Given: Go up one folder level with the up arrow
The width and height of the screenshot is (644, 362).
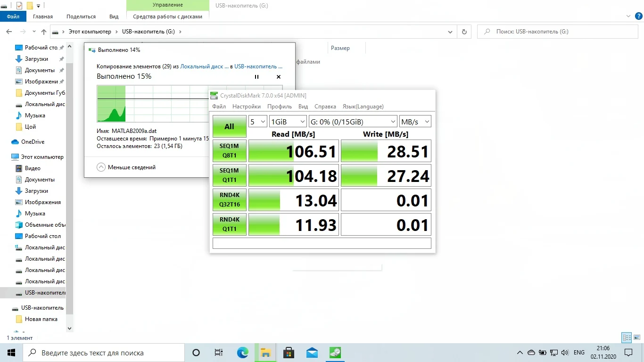Looking at the screenshot, I should (44, 32).
